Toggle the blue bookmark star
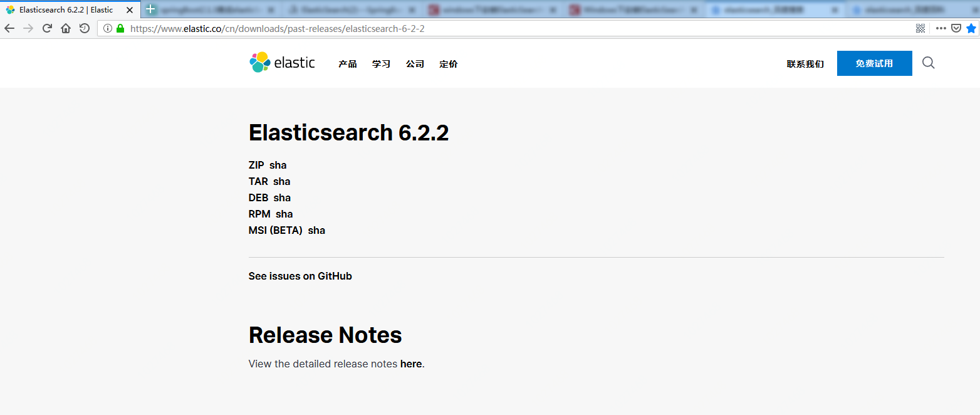 click(x=971, y=28)
